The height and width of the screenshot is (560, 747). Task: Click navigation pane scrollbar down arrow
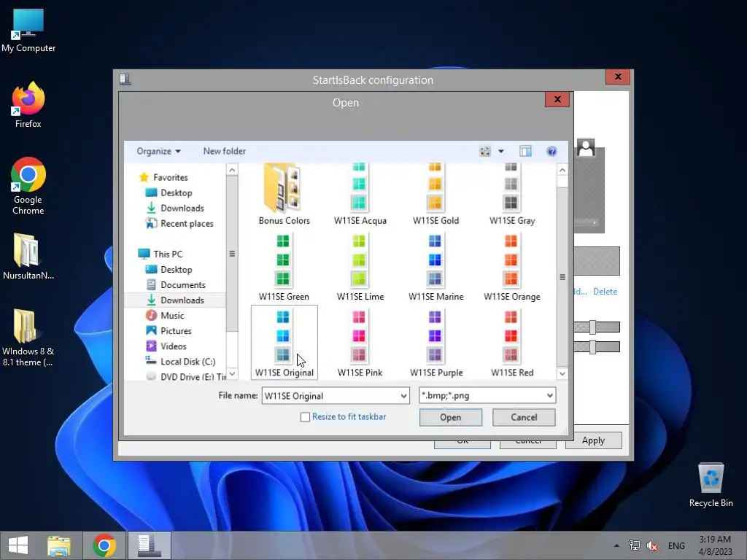[232, 374]
